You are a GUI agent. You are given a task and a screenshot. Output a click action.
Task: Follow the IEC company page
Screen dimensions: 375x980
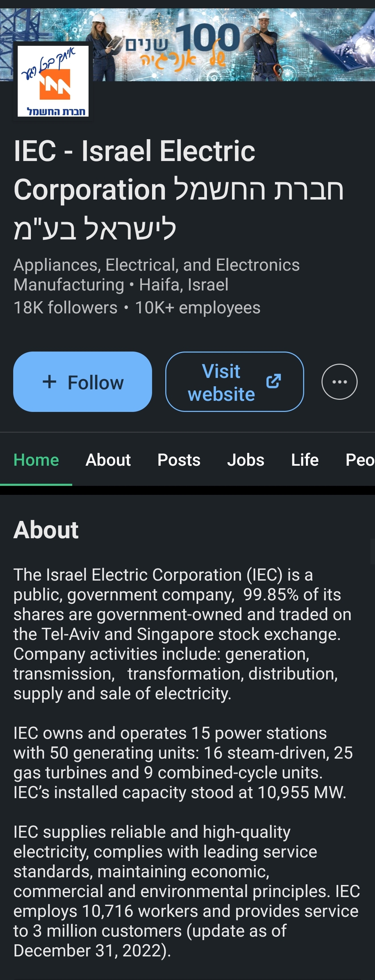point(83,382)
